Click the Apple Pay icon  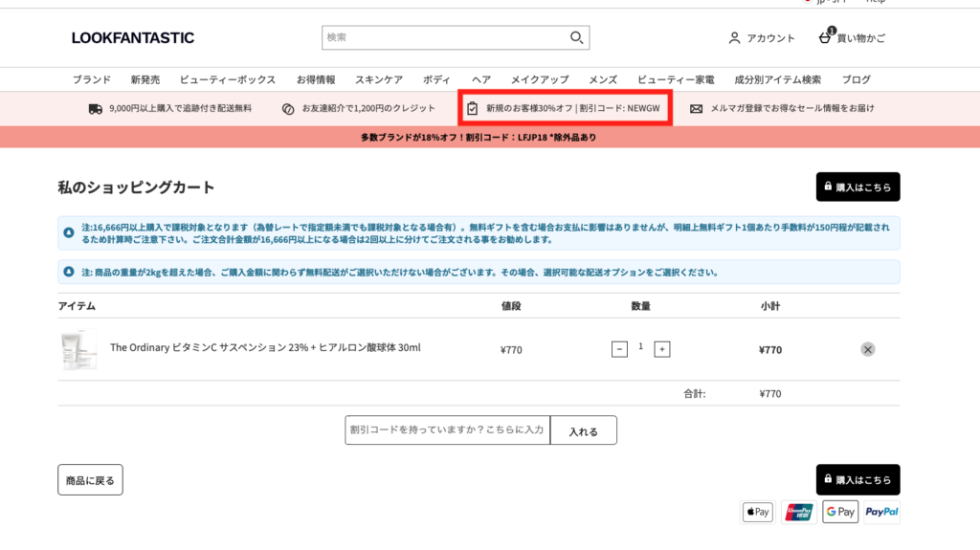(758, 512)
